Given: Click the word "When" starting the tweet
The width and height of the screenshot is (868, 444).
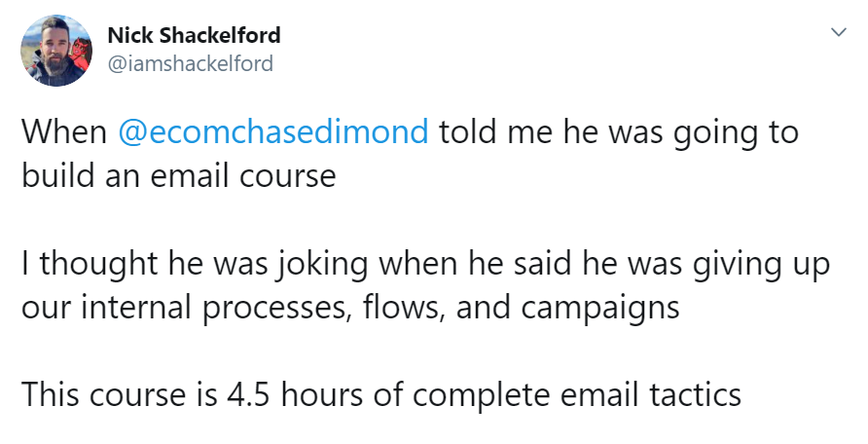Looking at the screenshot, I should point(63,131).
